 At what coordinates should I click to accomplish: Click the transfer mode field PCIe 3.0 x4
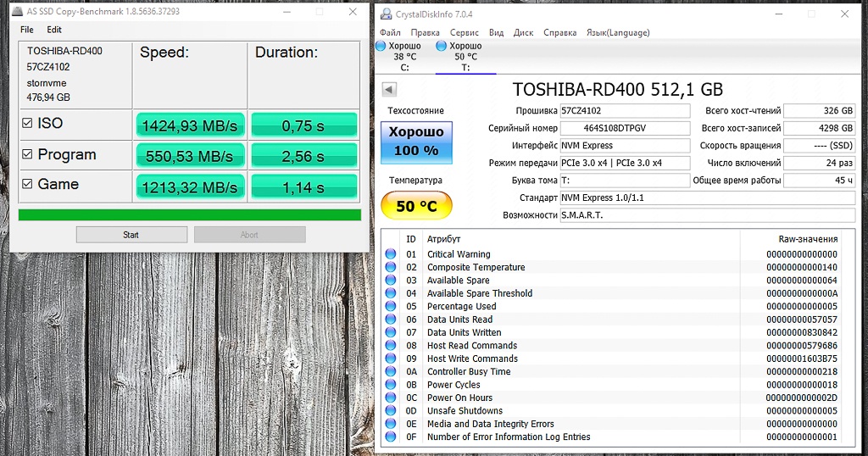point(625,163)
